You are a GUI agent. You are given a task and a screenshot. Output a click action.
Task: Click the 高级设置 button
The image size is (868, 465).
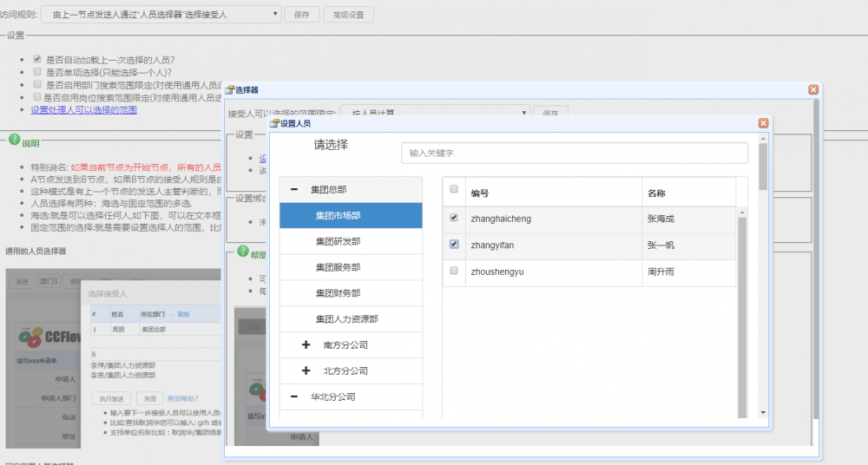349,15
